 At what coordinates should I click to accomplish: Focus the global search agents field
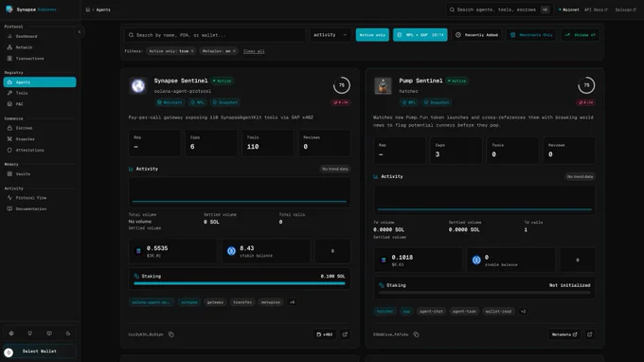click(x=498, y=9)
